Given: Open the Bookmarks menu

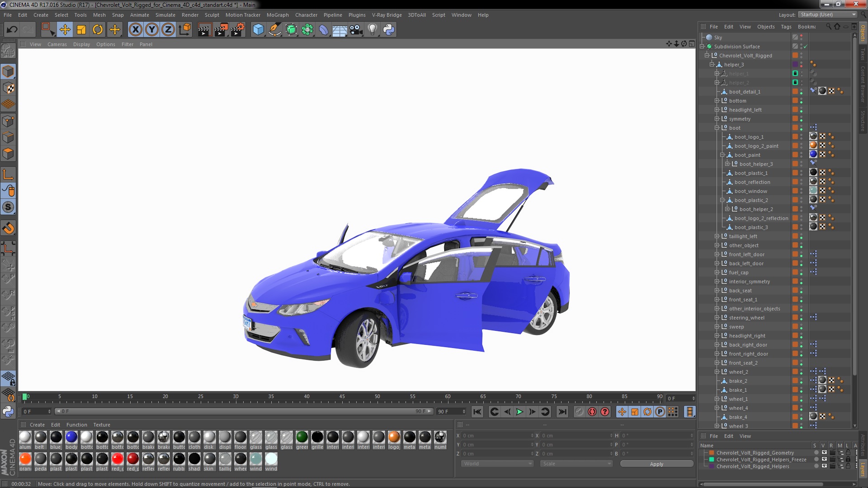Looking at the screenshot, I should [807, 27].
